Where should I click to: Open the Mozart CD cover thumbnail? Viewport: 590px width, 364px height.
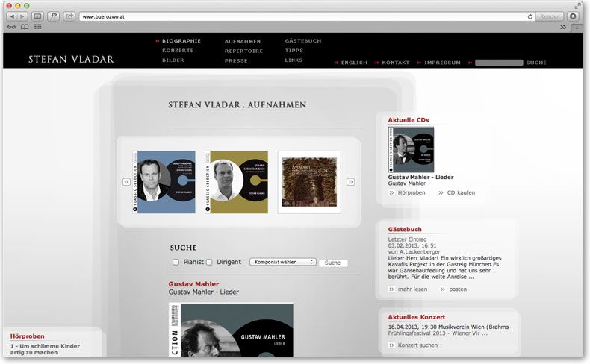coord(309,182)
